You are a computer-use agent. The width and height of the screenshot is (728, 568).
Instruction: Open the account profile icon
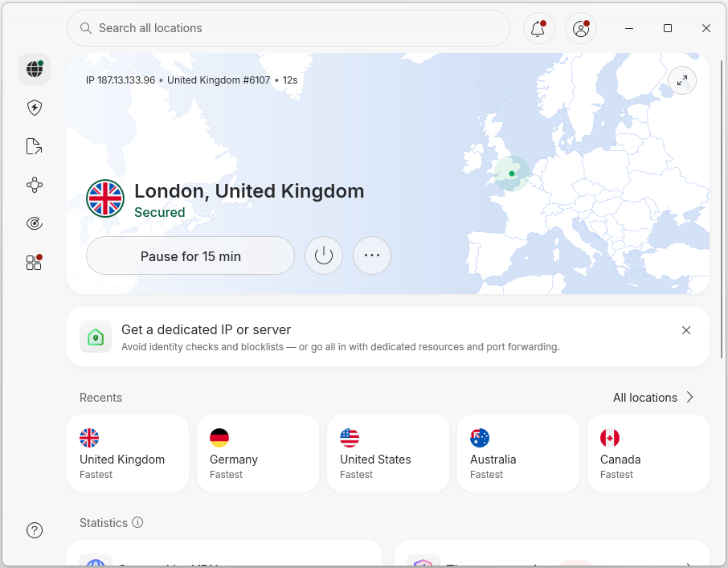tap(581, 28)
